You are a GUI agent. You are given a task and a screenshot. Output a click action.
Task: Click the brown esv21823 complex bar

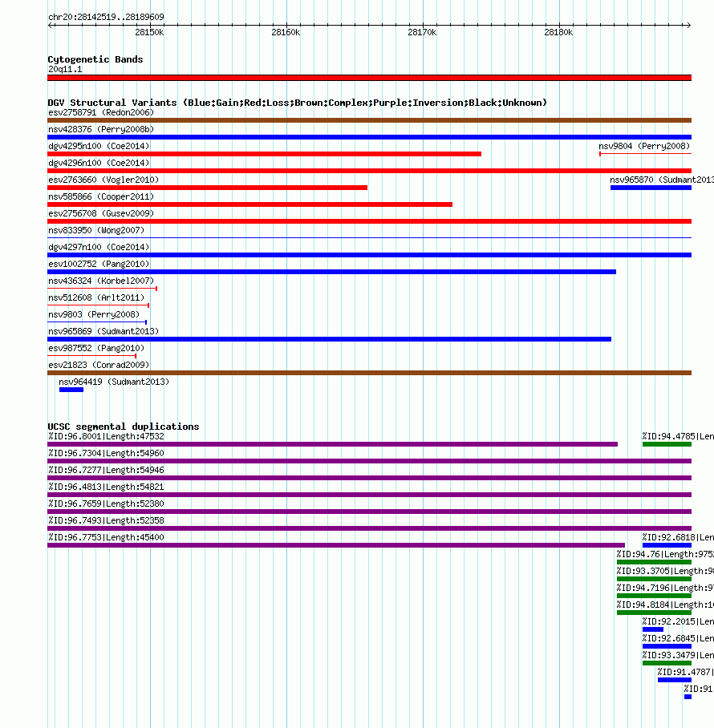click(369, 373)
